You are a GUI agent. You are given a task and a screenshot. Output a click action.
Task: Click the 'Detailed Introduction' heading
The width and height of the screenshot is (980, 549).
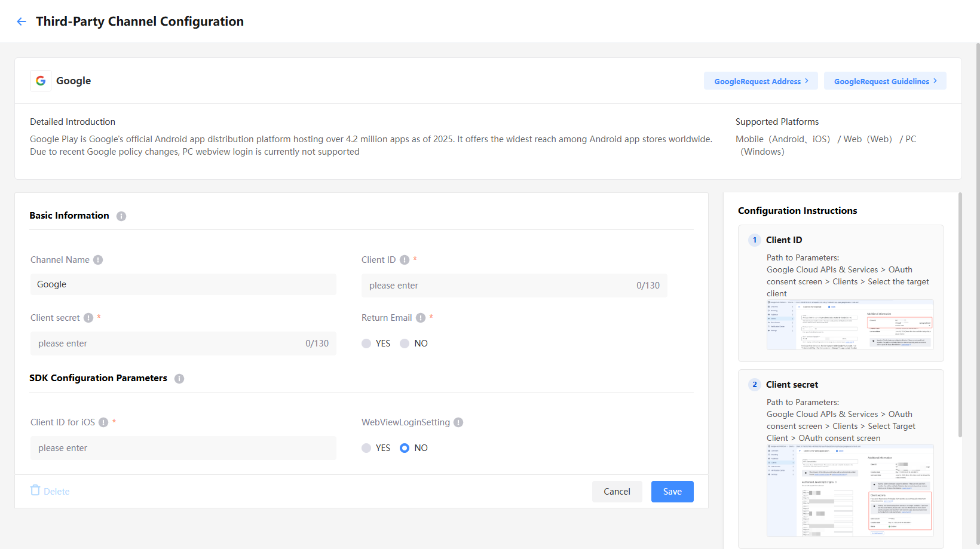73,122
